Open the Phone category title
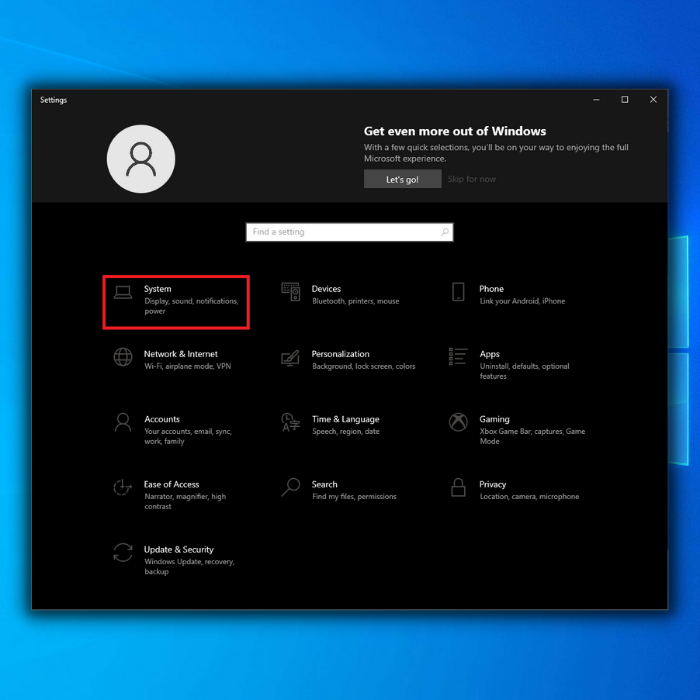This screenshot has height=700, width=700. (492, 289)
